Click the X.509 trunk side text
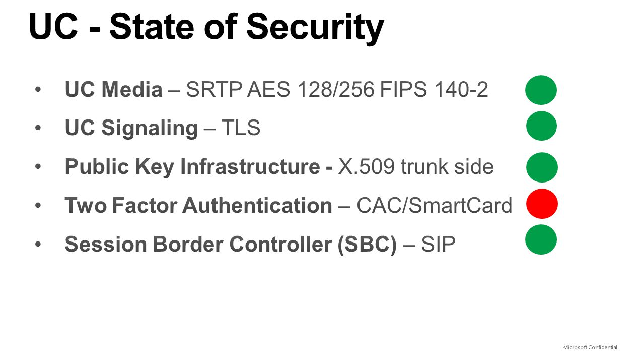Image resolution: width=644 pixels, height=363 pixels. pos(416,167)
